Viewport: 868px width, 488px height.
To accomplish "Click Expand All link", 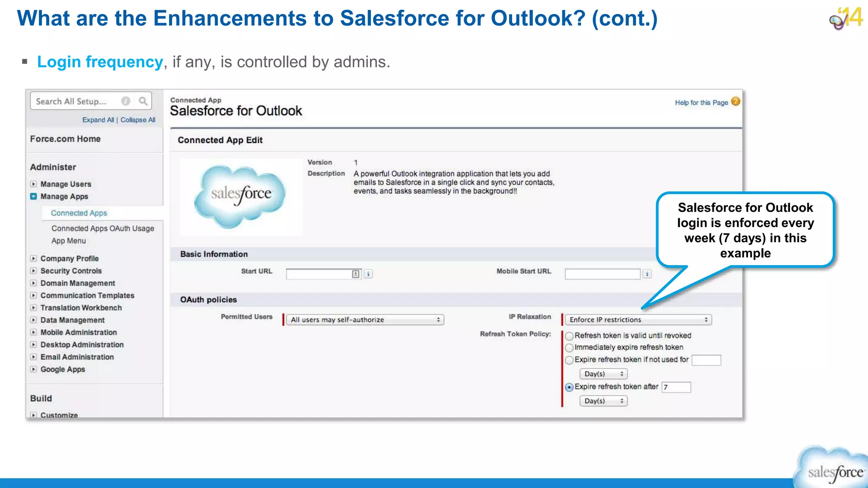I will coord(98,120).
